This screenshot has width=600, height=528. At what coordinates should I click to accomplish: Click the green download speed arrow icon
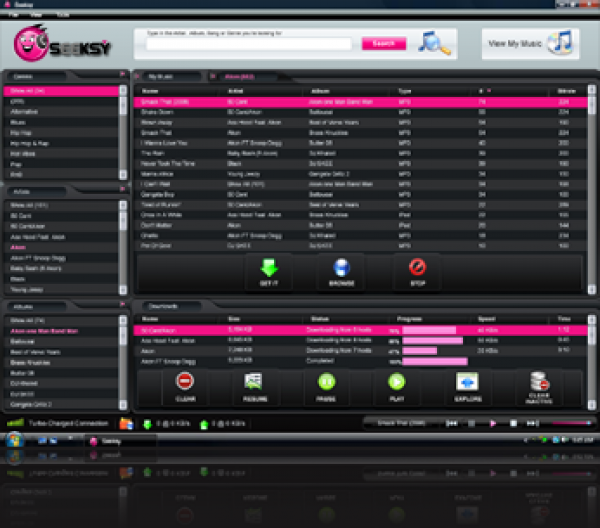point(147,424)
